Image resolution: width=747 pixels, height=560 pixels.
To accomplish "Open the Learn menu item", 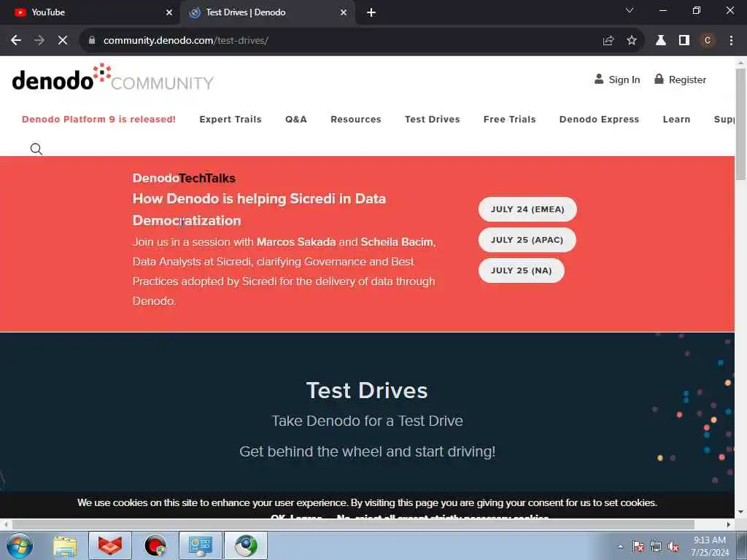I will 676,119.
